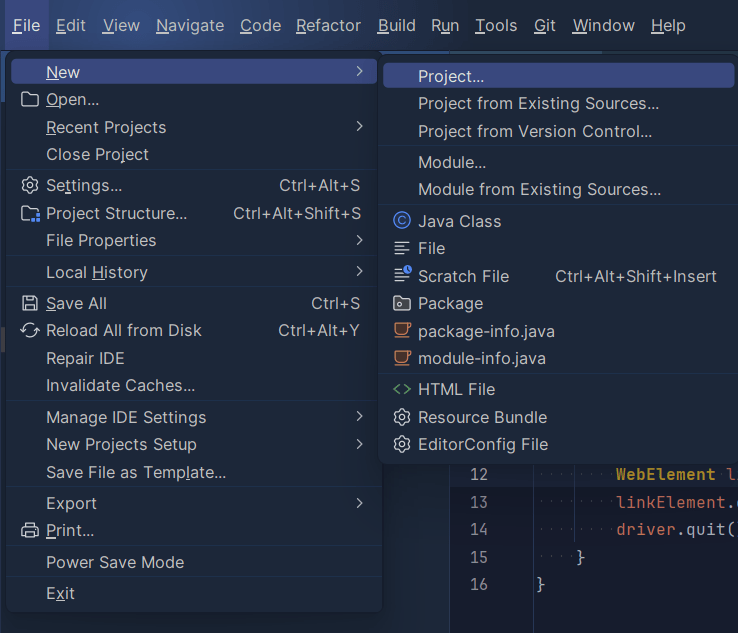Click the Reload All from Disk icon
Screen dimensions: 738x633
click(30, 330)
